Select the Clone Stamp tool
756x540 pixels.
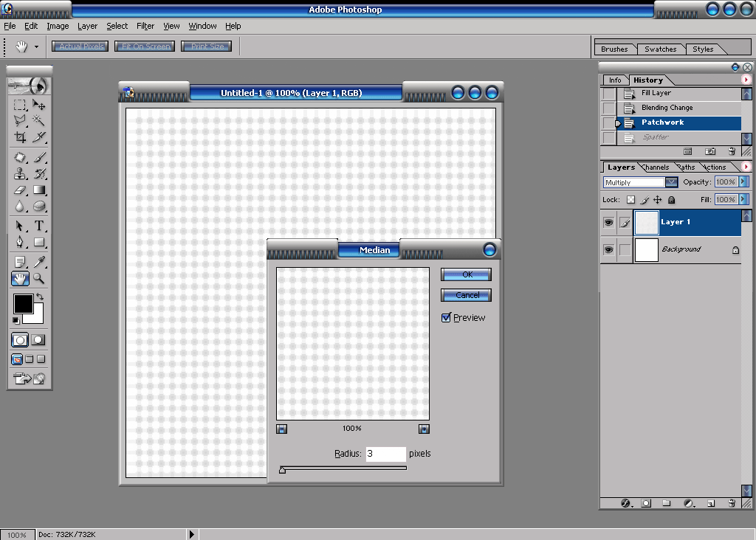(x=20, y=173)
